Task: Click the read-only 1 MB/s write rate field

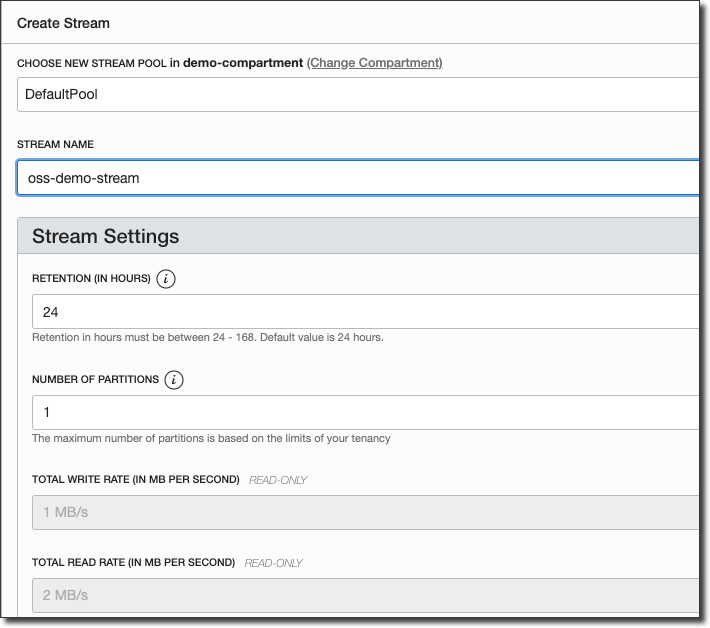Action: coord(364,512)
